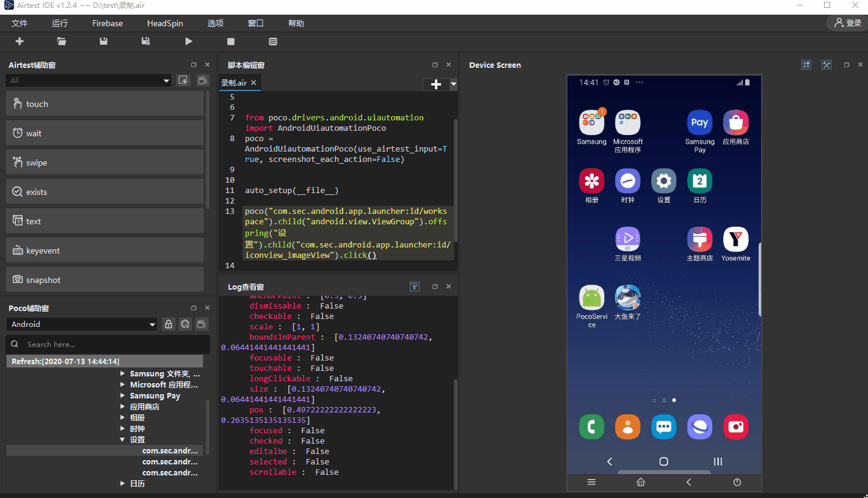
Task: Click the Run script play icon
Action: 189,42
